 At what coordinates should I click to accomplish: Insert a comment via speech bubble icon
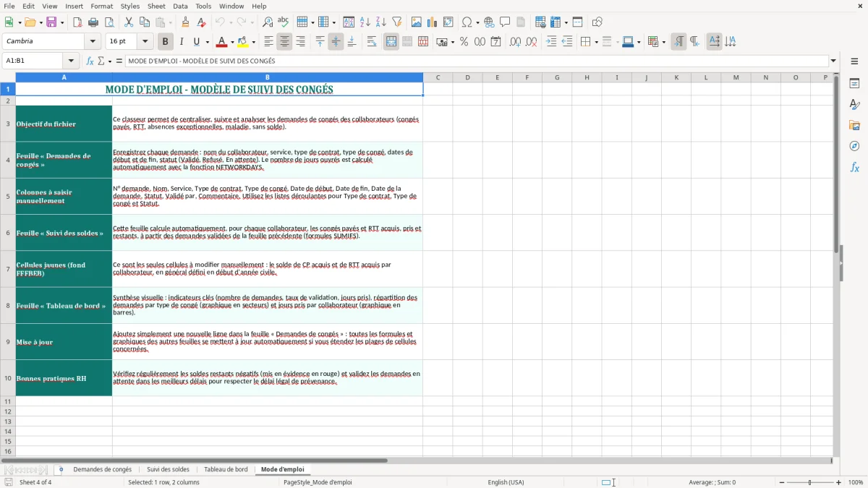click(x=505, y=22)
